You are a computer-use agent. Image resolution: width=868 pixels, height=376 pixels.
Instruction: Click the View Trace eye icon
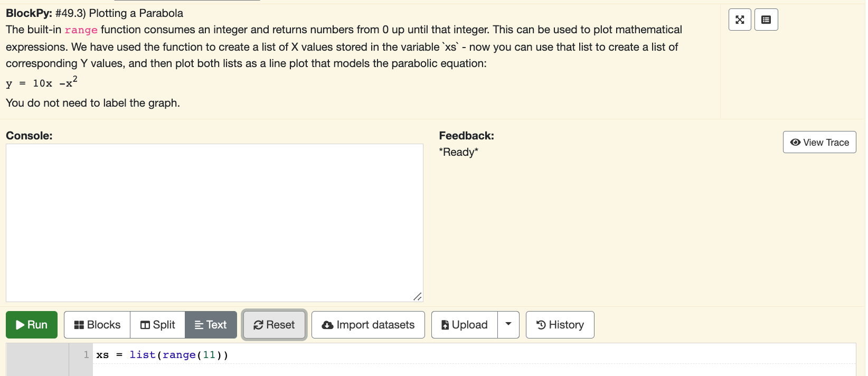(795, 142)
